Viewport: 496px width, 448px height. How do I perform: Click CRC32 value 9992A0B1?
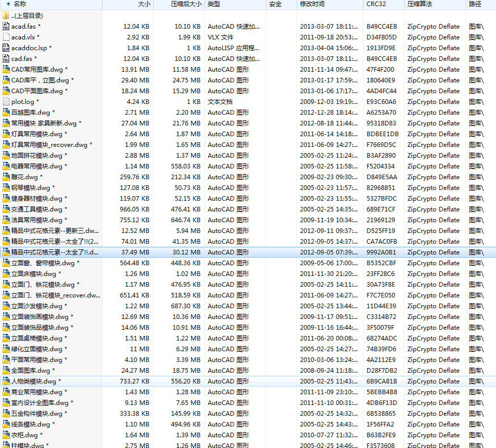tap(381, 252)
